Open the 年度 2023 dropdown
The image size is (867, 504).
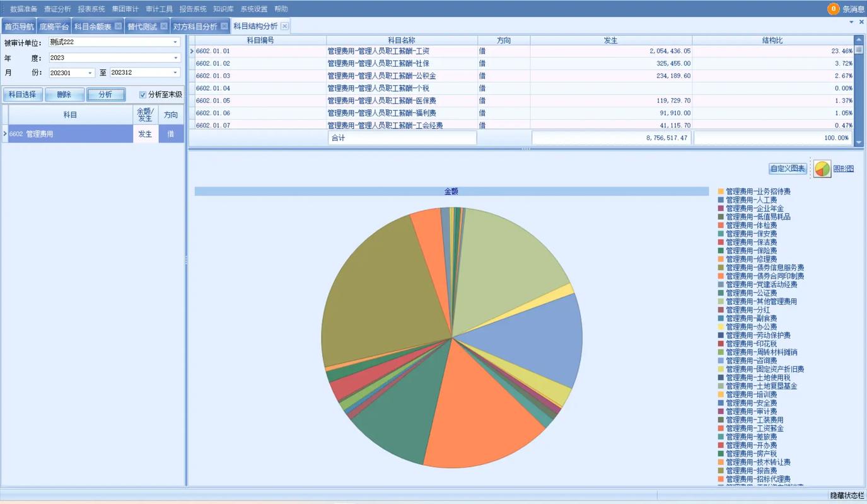[175, 57]
